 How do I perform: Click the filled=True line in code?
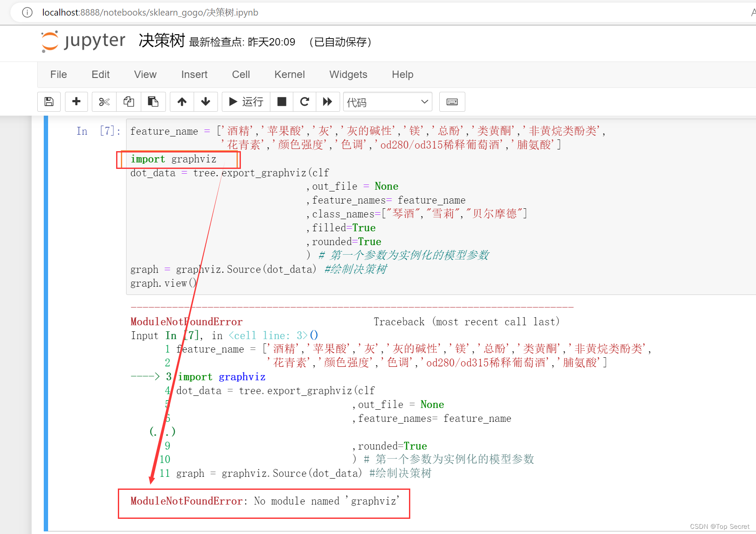341,228
